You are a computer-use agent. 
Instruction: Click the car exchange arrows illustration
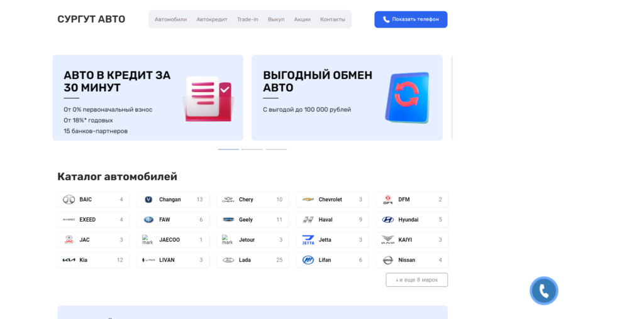(407, 98)
